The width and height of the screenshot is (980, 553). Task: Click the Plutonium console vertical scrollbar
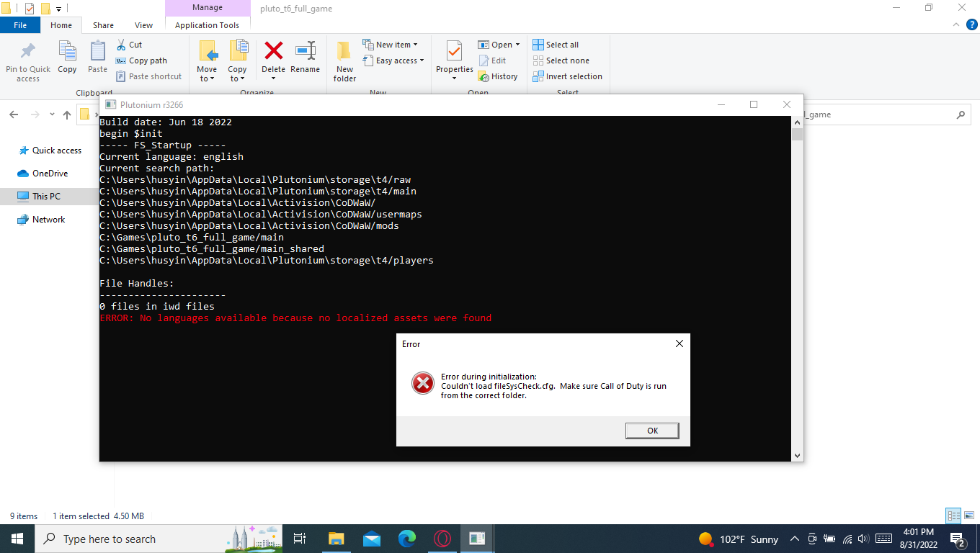click(797, 288)
